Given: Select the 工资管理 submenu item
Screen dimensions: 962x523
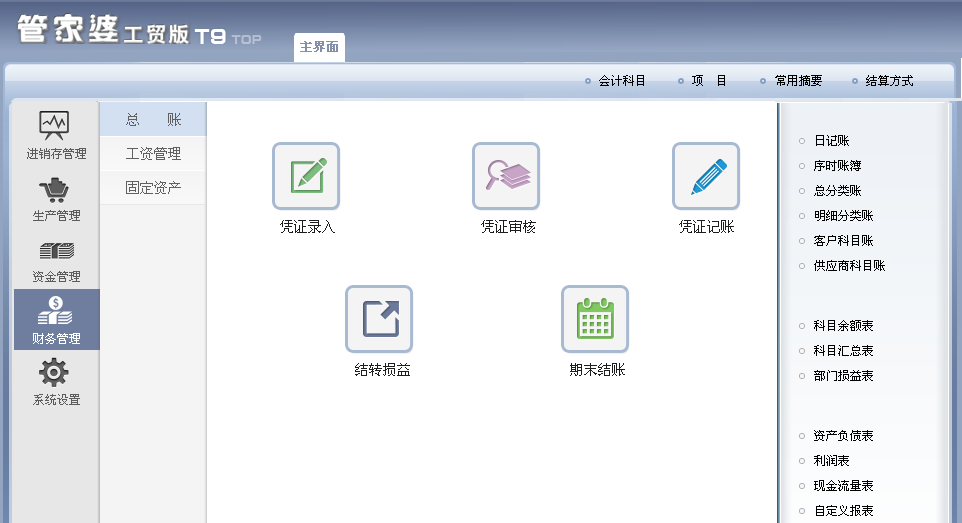Looking at the screenshot, I should [153, 153].
